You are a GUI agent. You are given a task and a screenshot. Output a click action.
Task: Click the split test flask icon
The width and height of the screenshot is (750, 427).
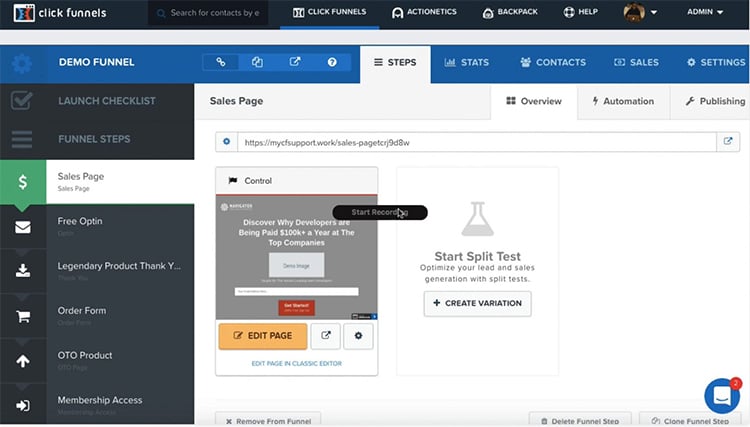477,219
